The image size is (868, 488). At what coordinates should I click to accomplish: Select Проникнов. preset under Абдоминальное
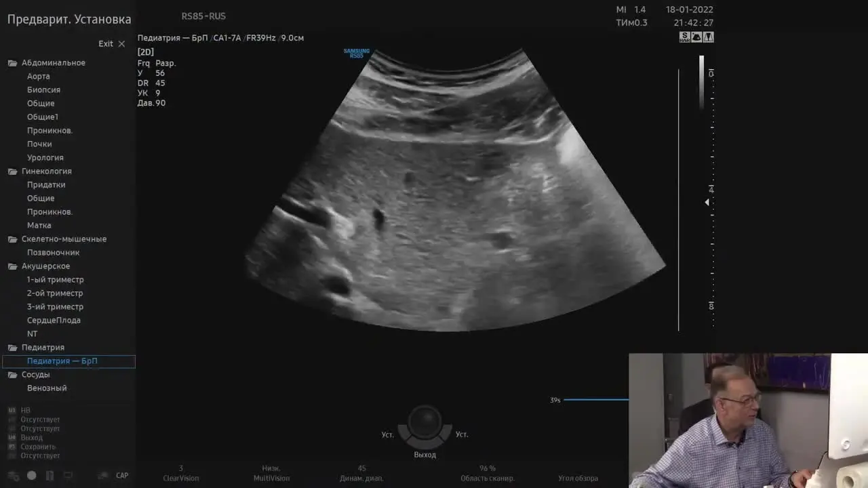coord(50,131)
